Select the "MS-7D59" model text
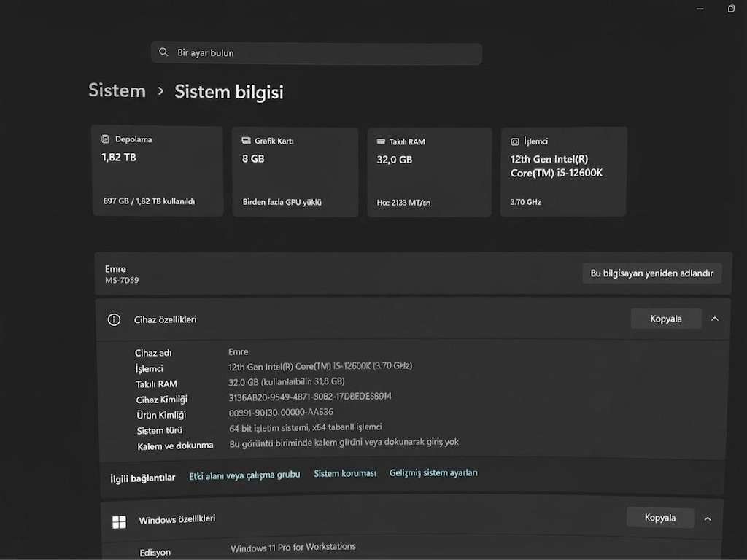 [x=122, y=280]
